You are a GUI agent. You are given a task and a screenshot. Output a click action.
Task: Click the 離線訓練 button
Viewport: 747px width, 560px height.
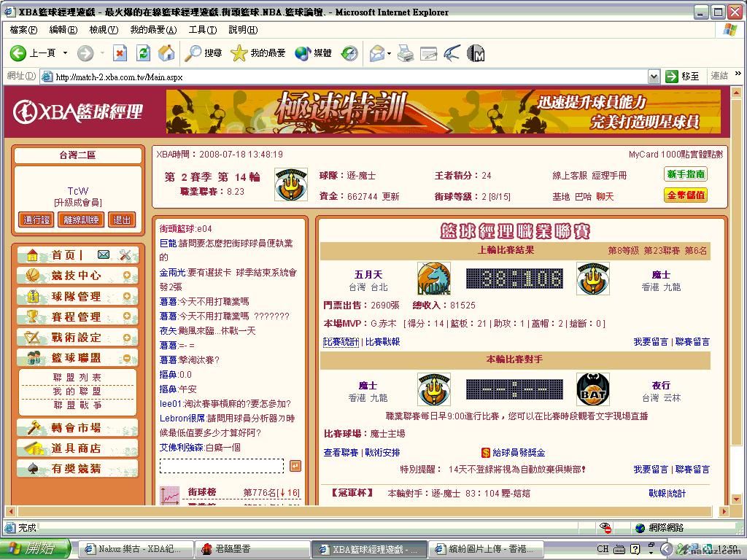tap(81, 219)
